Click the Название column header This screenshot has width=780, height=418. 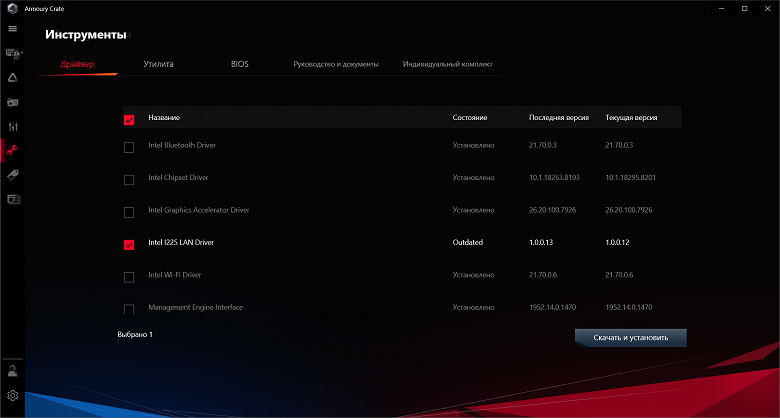pyautogui.click(x=164, y=117)
